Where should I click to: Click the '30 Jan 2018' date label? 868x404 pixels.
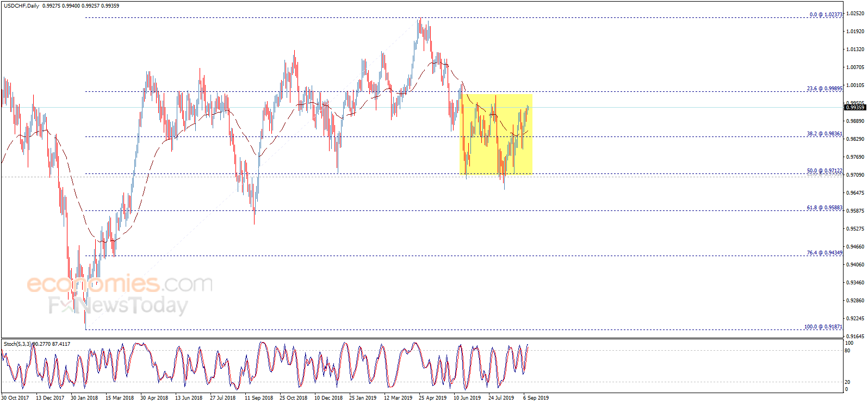(x=84, y=398)
